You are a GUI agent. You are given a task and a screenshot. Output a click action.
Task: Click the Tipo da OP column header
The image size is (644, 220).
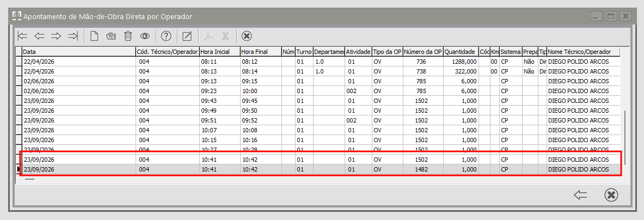[x=387, y=52]
